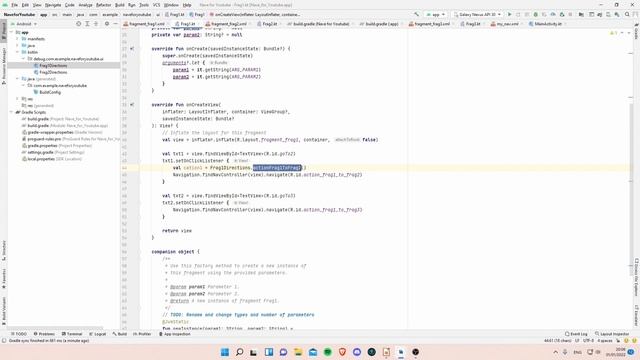Expand the res folder
640x360 pixels.
click(x=18, y=99)
